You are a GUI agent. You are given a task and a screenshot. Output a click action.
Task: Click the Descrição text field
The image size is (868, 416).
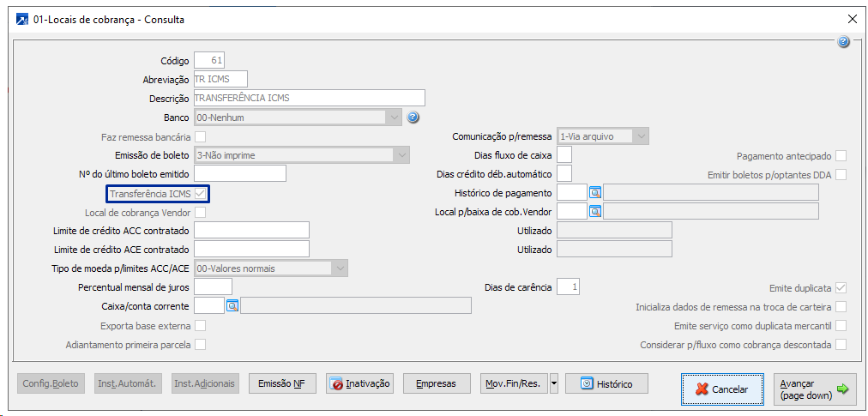(x=310, y=98)
